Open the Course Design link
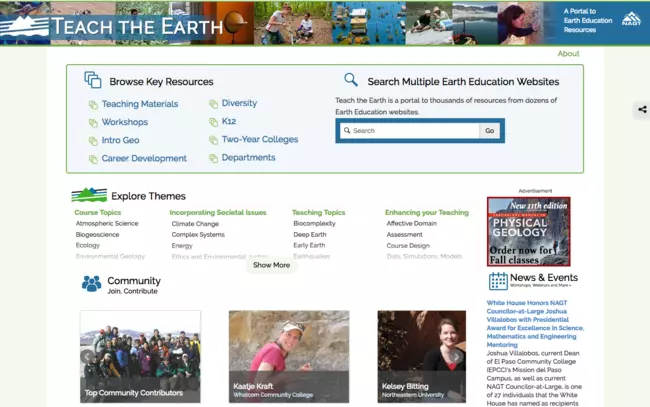Viewport: 650px width, 407px height. click(x=408, y=246)
